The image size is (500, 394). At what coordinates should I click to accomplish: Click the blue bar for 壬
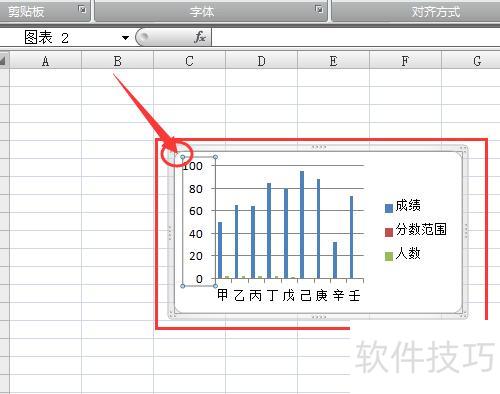coord(351,237)
